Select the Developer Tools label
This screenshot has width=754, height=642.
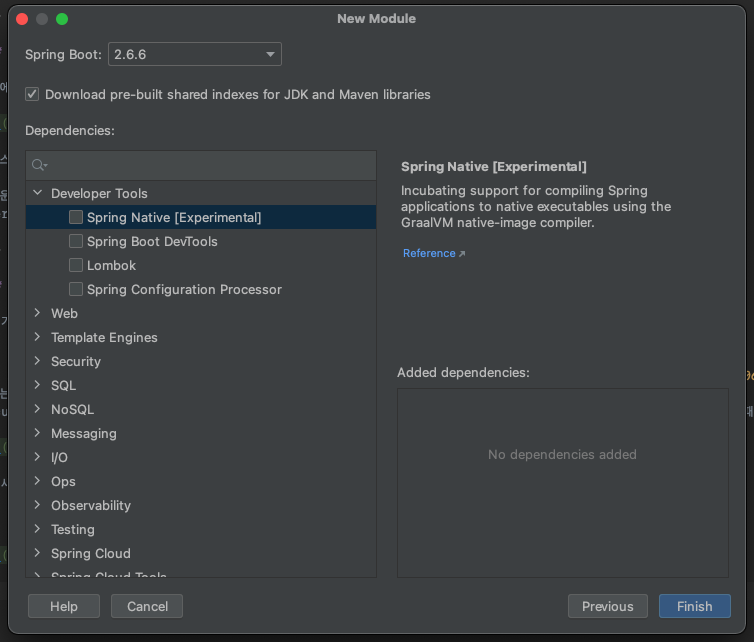pos(100,193)
